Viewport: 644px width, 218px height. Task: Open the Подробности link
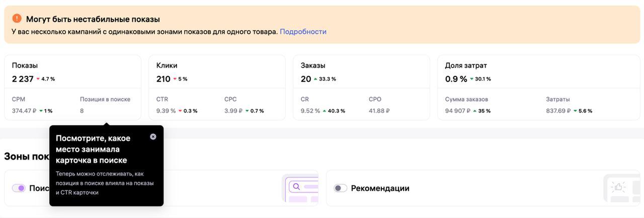point(303,31)
